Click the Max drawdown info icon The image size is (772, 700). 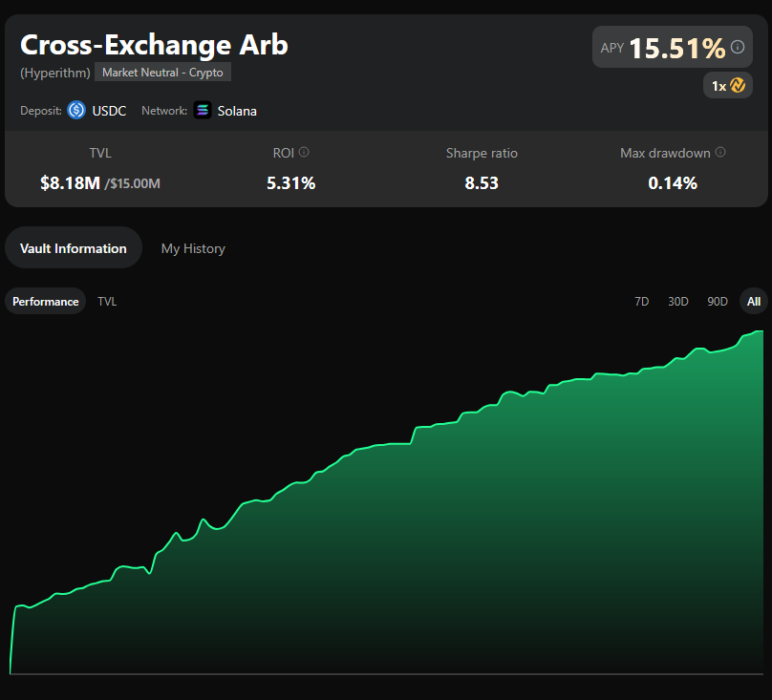coord(720,152)
